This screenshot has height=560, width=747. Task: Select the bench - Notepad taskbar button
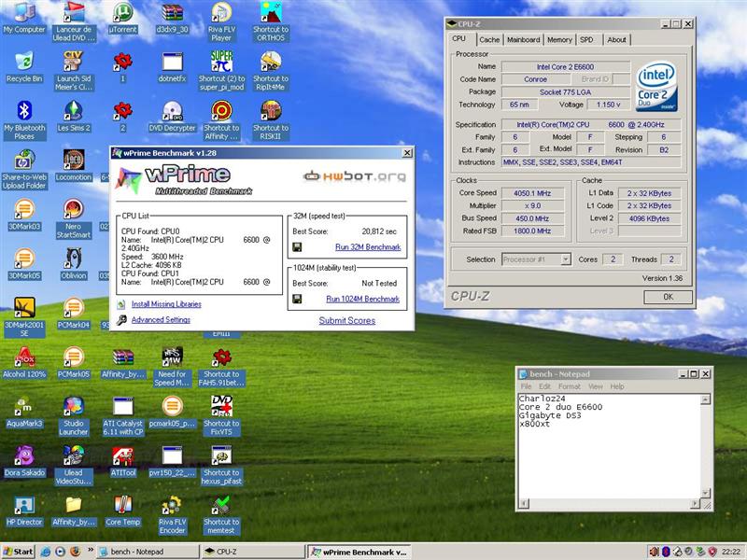pos(148,552)
